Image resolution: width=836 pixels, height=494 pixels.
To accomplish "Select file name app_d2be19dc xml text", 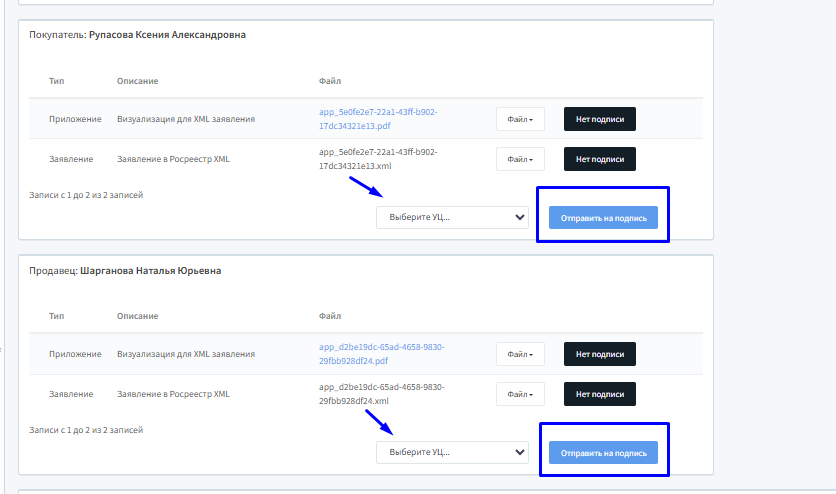I will (382, 394).
